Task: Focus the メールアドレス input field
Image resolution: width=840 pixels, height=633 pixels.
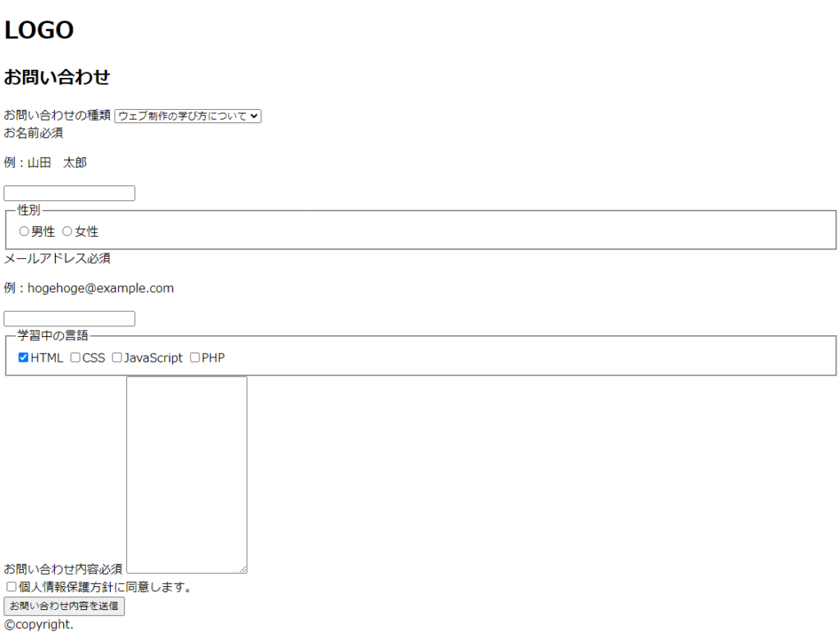Action: [x=70, y=319]
